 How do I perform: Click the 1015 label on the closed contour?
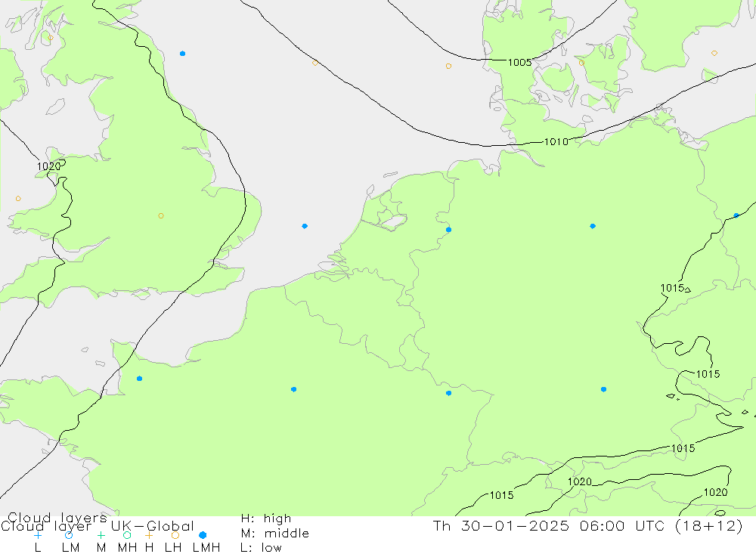[708, 374]
